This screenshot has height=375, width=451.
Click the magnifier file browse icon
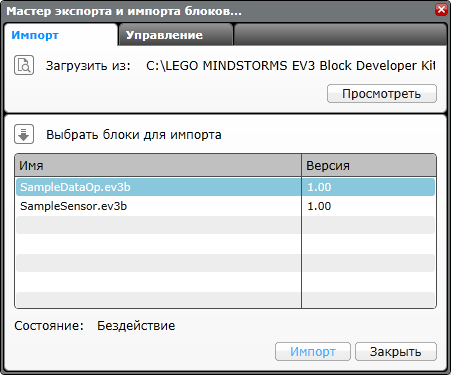[24, 65]
